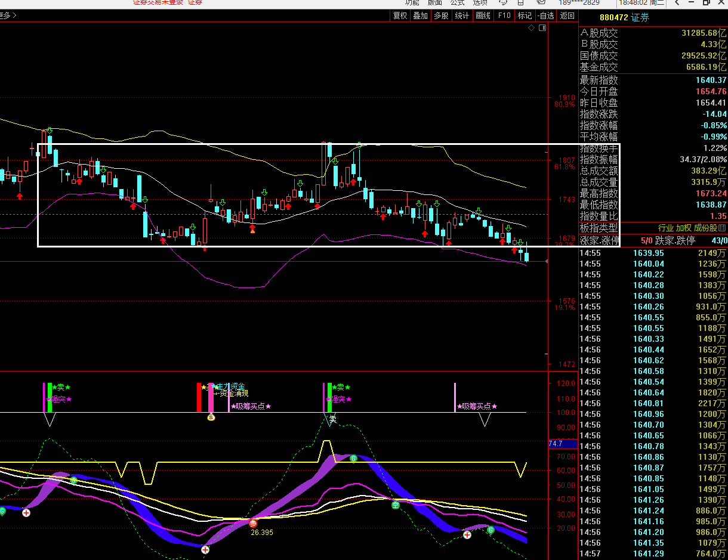Viewport: 728px width, 560px height.
Task: Click the current price triangle on the chart axis
Action: click(547, 261)
